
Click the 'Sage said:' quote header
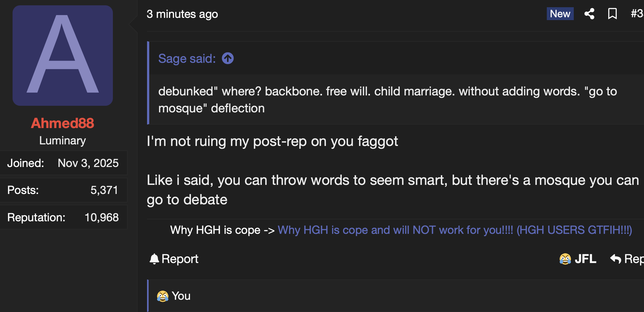pyautogui.click(x=187, y=59)
